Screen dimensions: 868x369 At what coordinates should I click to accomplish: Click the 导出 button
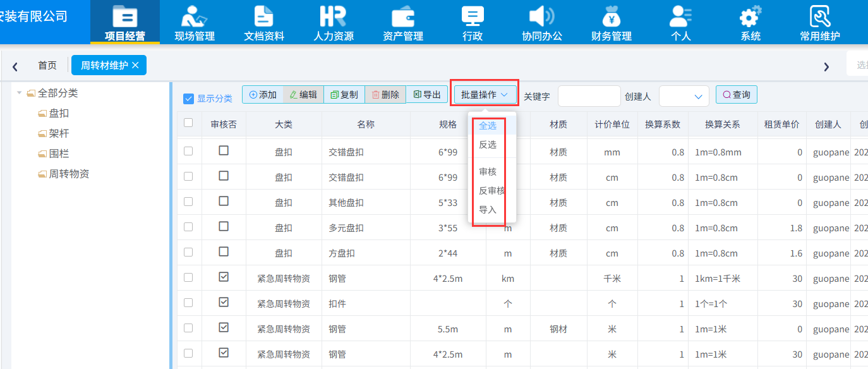tap(426, 95)
